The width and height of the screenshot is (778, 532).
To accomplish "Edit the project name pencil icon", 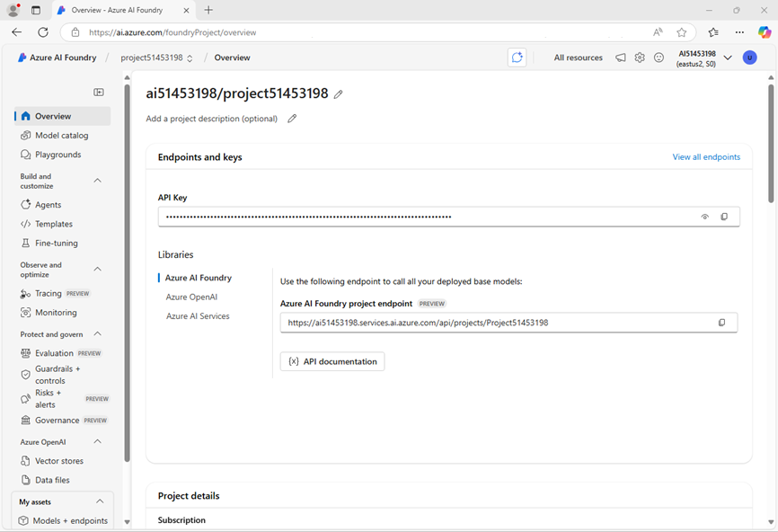I will pyautogui.click(x=339, y=94).
